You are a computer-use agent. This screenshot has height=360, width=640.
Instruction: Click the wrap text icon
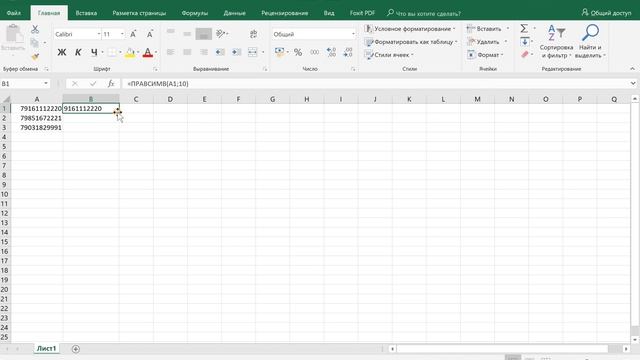pos(253,33)
